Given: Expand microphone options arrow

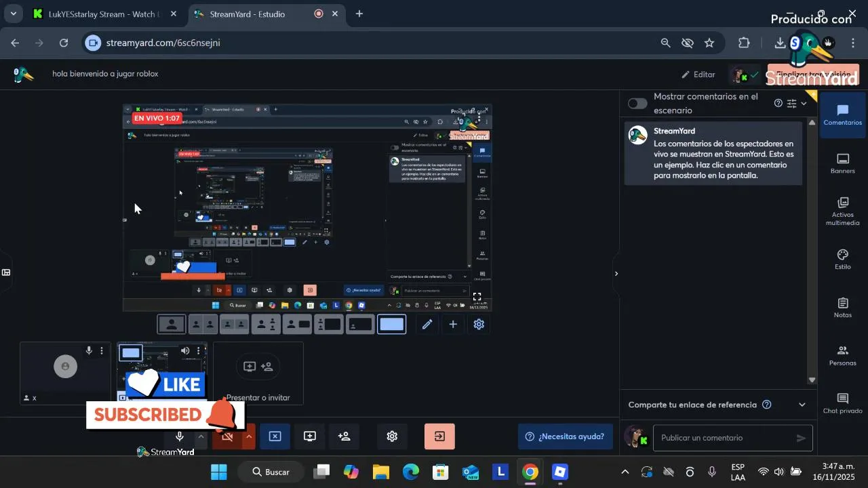Looking at the screenshot, I should coord(201,436).
